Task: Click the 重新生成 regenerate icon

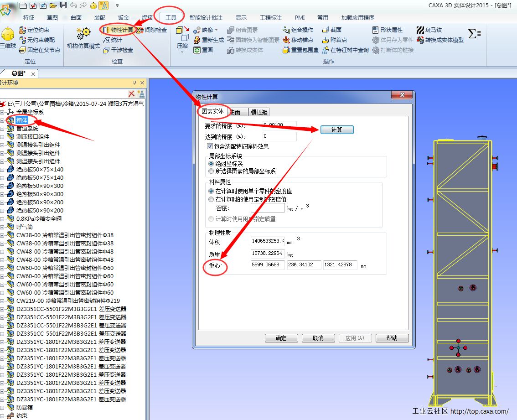Action: [x=197, y=40]
